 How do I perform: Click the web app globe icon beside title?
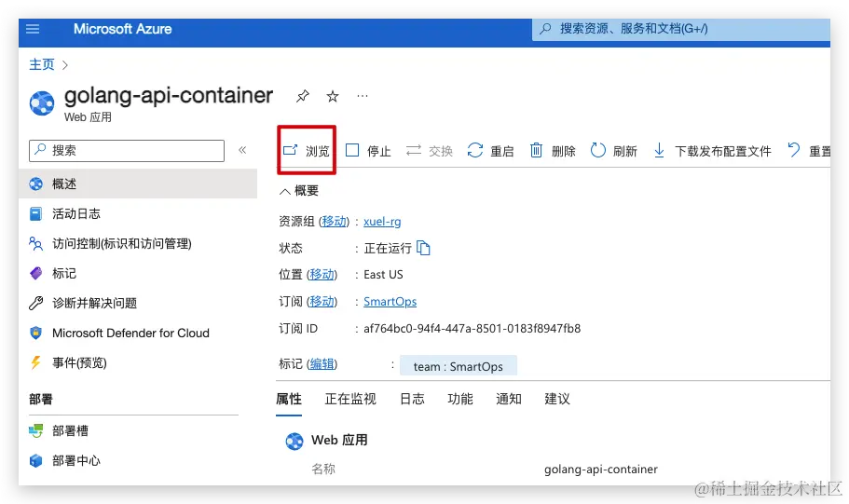(x=42, y=102)
